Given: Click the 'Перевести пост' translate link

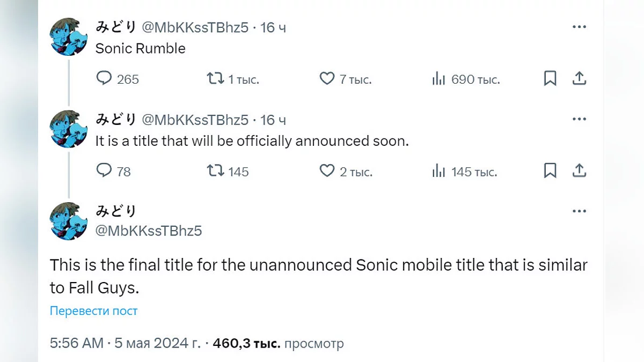Looking at the screenshot, I should [x=94, y=311].
